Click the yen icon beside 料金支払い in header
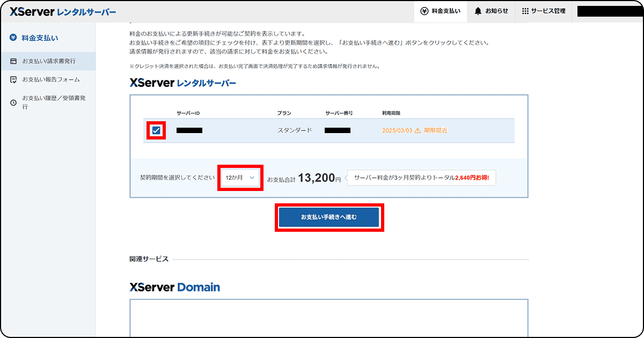 (425, 11)
